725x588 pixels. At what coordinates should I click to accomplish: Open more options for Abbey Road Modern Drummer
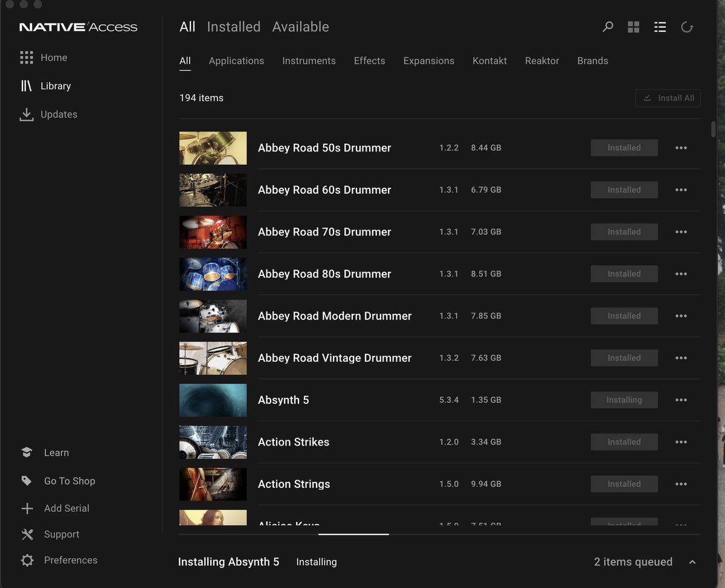tap(681, 316)
